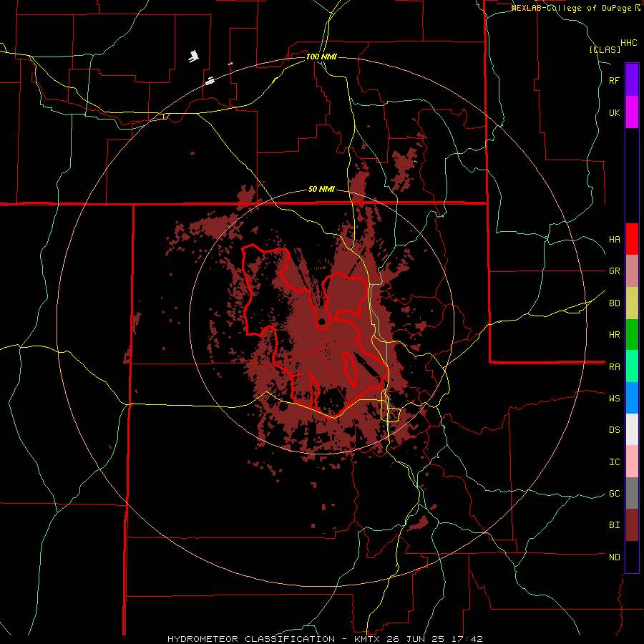The image size is (644, 644).
Task: Click the BD legend label
Action: coord(614,303)
